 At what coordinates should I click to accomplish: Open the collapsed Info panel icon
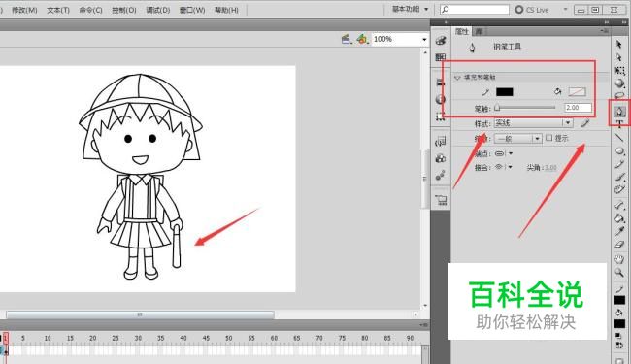pyautogui.click(x=441, y=99)
